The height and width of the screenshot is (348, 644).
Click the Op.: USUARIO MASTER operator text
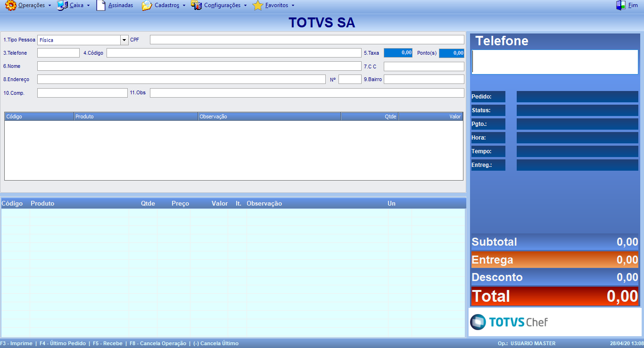point(527,343)
